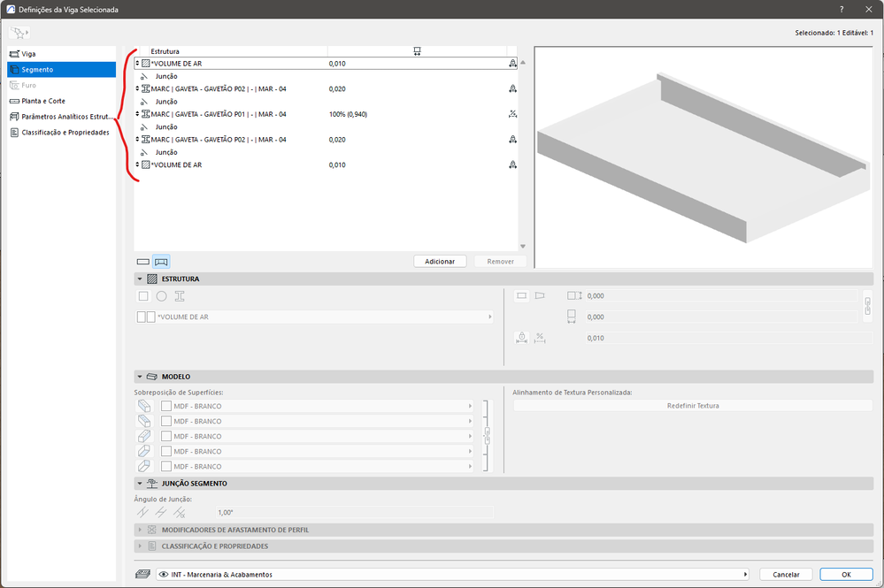Expand the CLASSIFICAÇÃO E PROPRIEDADES bottom panel

pos(140,546)
